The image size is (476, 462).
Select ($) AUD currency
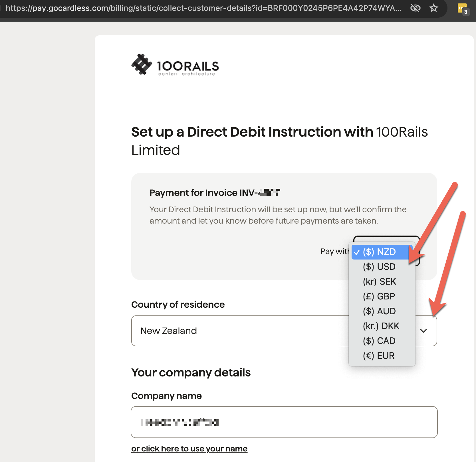[379, 311]
